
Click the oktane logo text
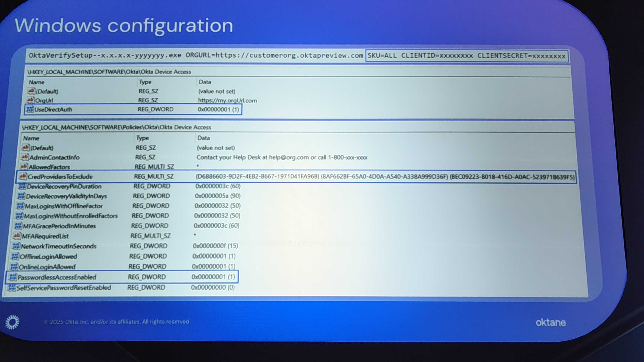tap(551, 323)
